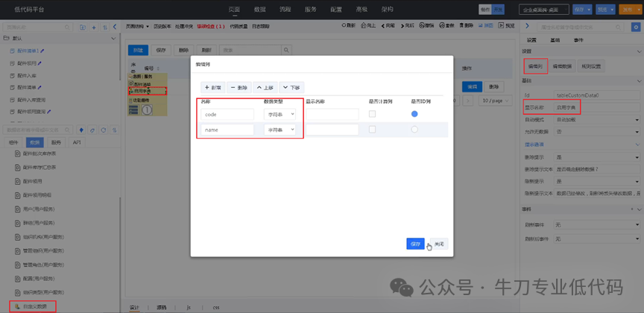Image resolution: width=644 pixels, height=313 pixels.
Task: Expand the right panel with the chevron icon
Action: [x=528, y=27]
